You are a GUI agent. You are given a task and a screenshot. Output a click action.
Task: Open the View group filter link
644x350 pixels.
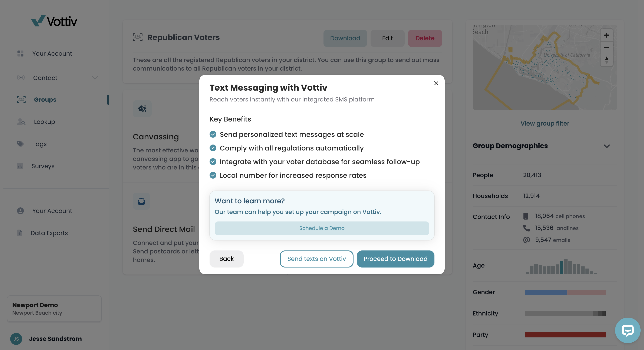(x=545, y=123)
